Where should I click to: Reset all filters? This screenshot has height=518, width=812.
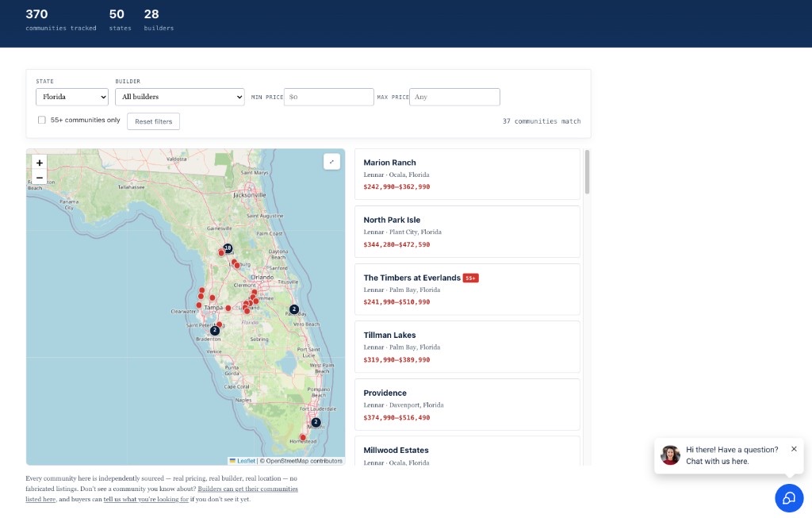tap(153, 121)
